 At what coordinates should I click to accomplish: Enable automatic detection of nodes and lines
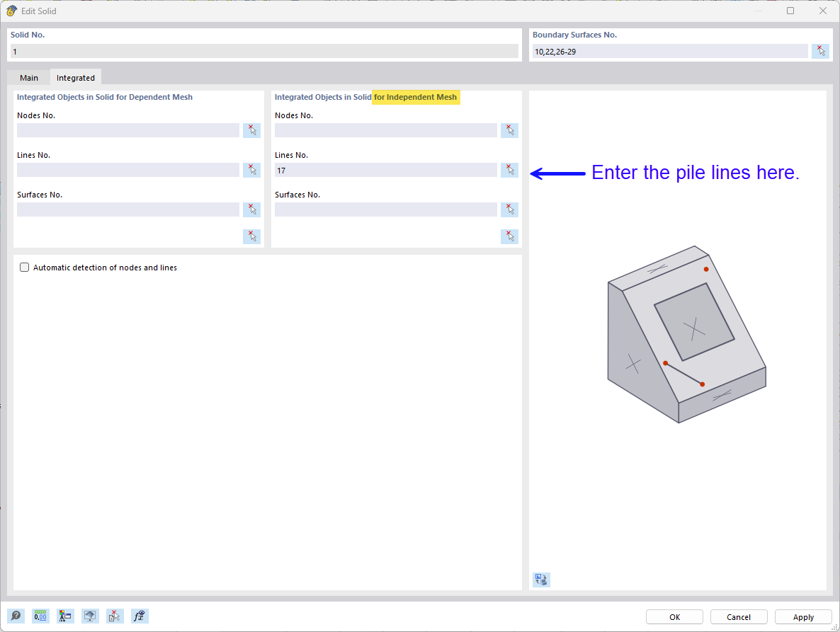[x=24, y=267]
